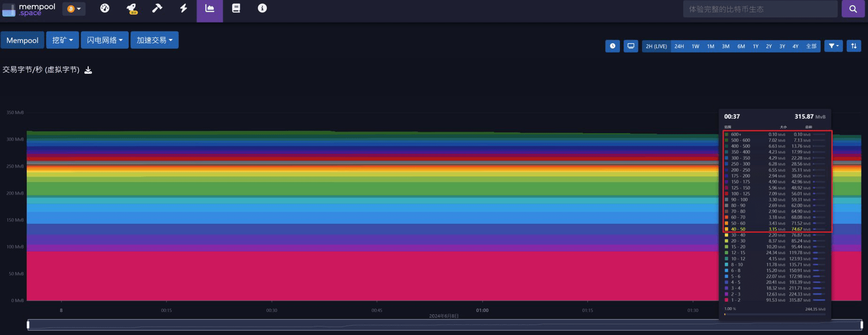This screenshot has height=335, width=868.
Task: Click the search magnifier button
Action: [x=853, y=9]
